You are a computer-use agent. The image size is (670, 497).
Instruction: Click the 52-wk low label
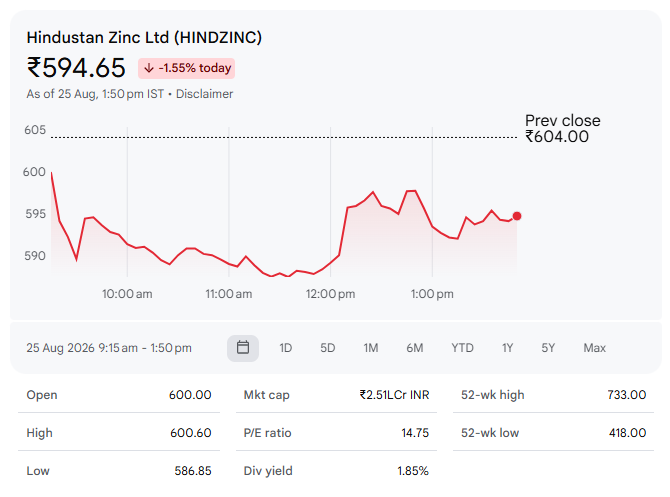(490, 433)
